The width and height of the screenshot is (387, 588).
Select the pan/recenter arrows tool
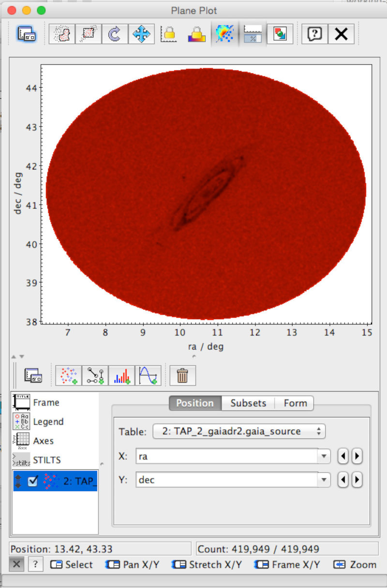(141, 33)
